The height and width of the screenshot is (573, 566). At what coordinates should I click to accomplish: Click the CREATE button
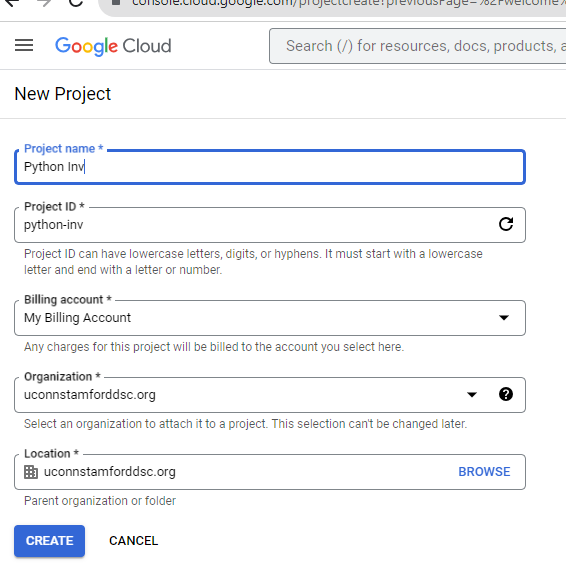(49, 541)
